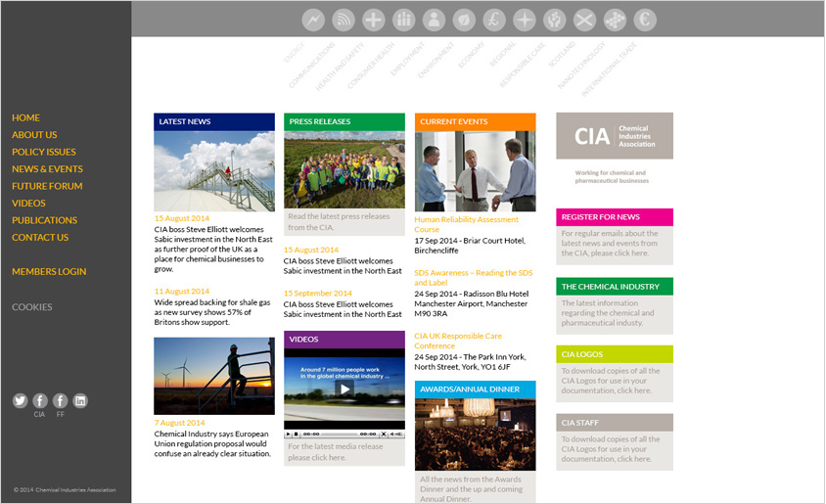Open the sunset wind turbine photo
This screenshot has height=504, width=826.
point(214,376)
